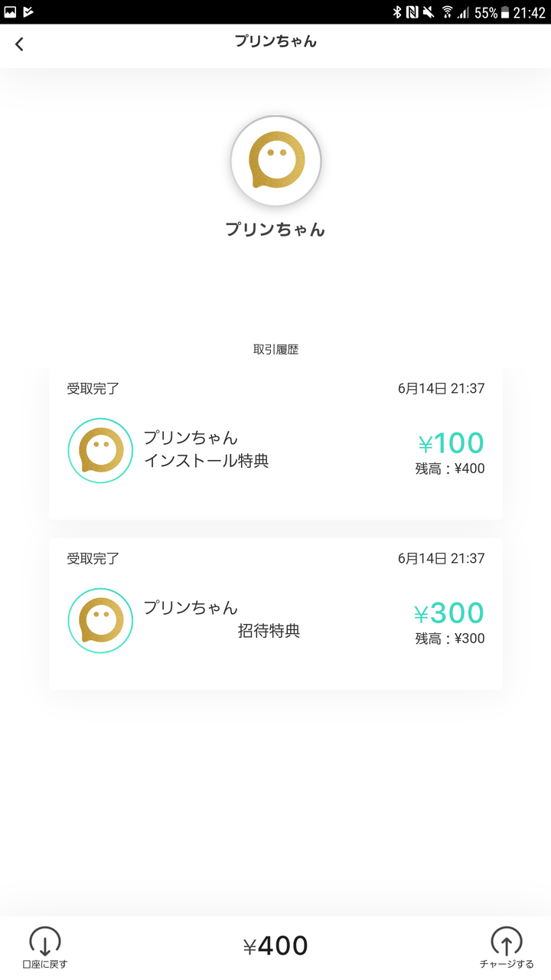Image resolution: width=551 pixels, height=980 pixels.
Task: Tap the image notification icon
Action: (x=10, y=12)
